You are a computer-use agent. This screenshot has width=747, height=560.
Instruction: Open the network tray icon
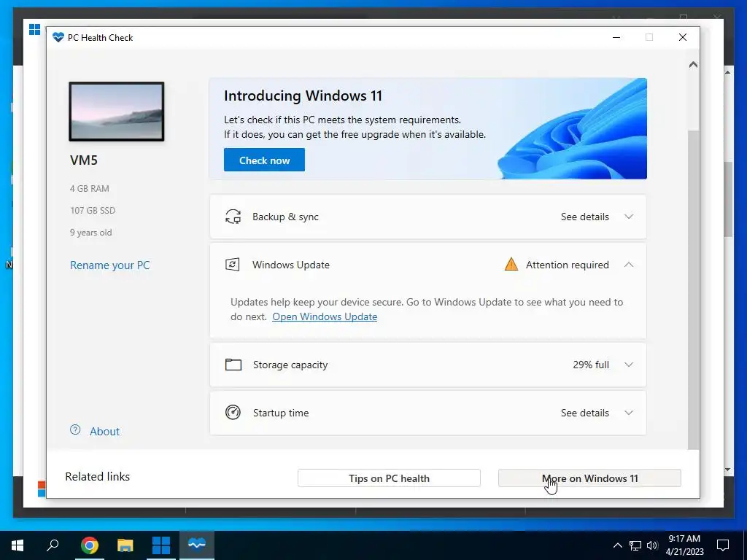click(635, 545)
